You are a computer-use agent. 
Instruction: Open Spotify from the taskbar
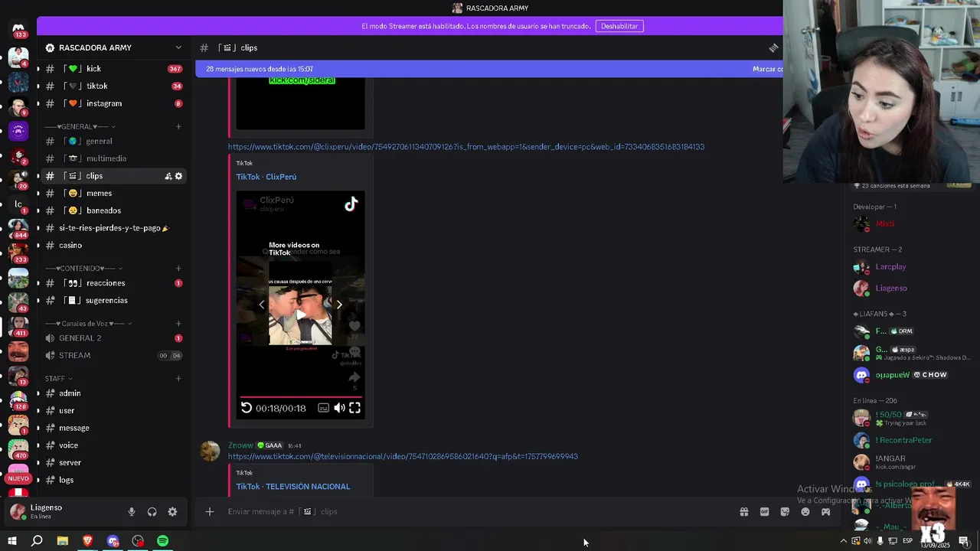click(162, 541)
